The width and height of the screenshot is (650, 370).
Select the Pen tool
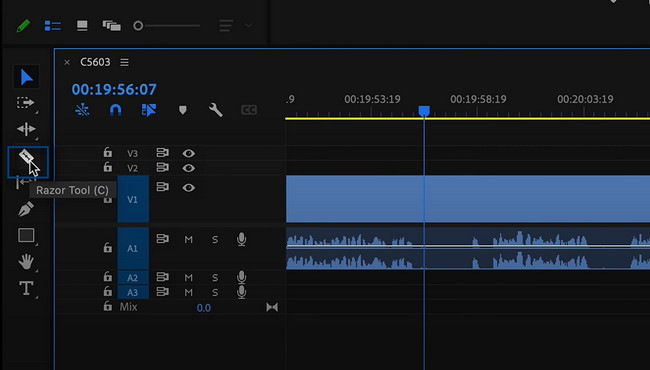tap(26, 209)
